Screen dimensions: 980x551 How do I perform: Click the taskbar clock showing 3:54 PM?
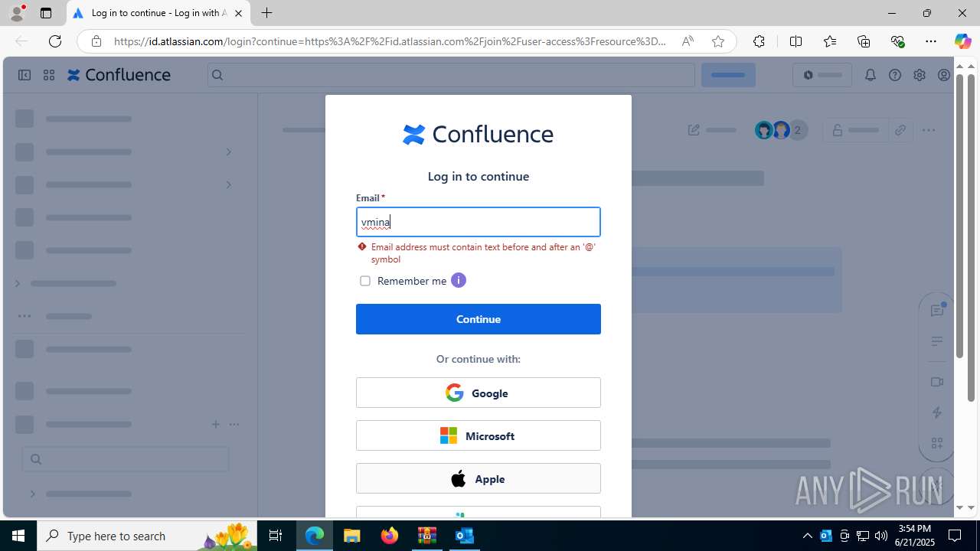(x=915, y=536)
